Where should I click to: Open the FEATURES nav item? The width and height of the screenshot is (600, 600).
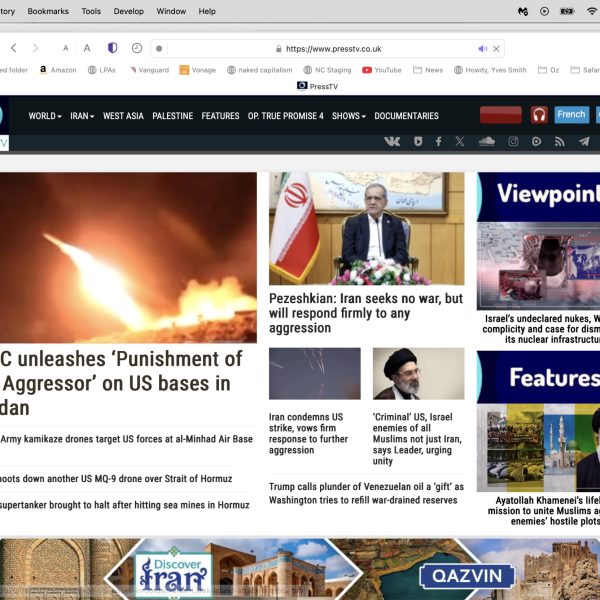click(x=220, y=116)
